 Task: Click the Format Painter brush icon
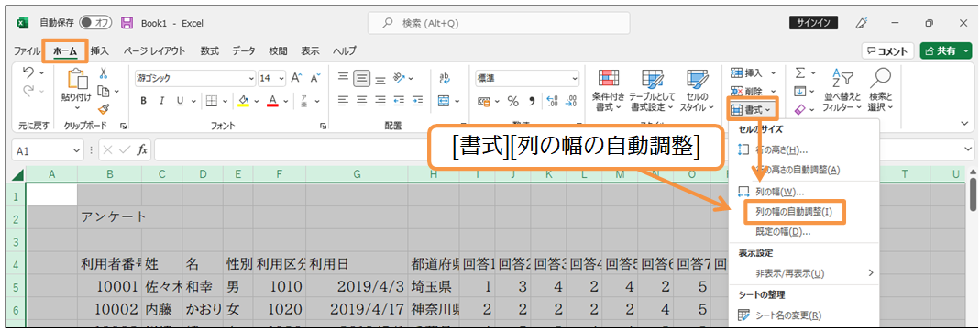click(104, 109)
